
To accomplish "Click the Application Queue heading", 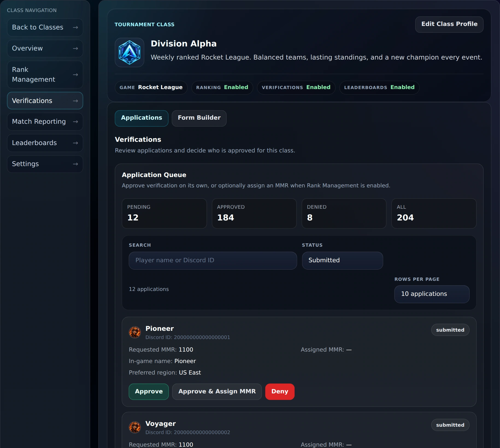I will click(x=154, y=175).
